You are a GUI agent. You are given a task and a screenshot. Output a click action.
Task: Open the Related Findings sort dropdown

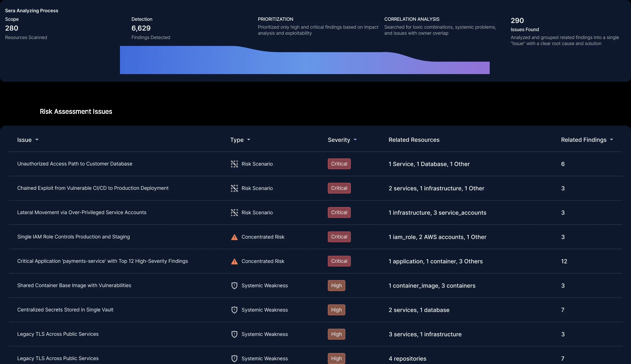[611, 140]
